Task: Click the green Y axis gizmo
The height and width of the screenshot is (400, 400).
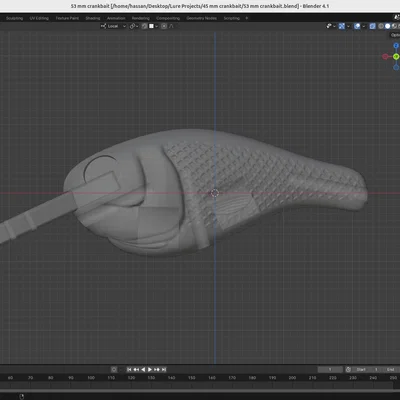Action: (396, 57)
